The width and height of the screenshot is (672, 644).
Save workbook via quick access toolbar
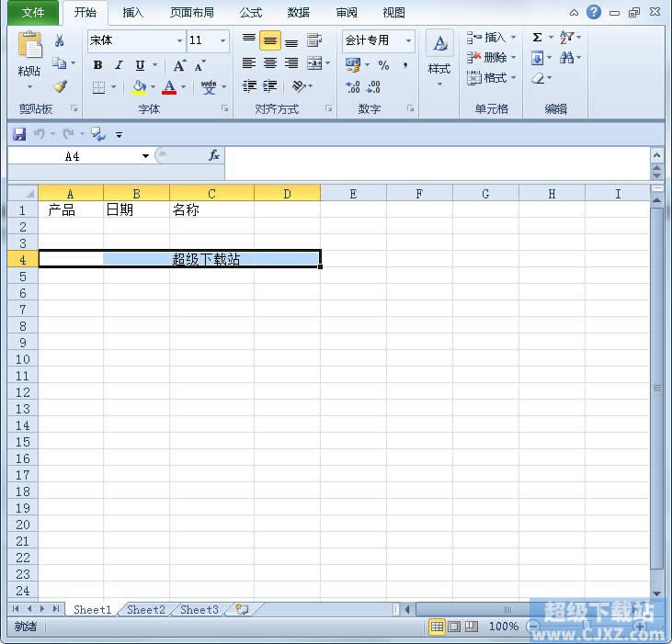point(19,134)
